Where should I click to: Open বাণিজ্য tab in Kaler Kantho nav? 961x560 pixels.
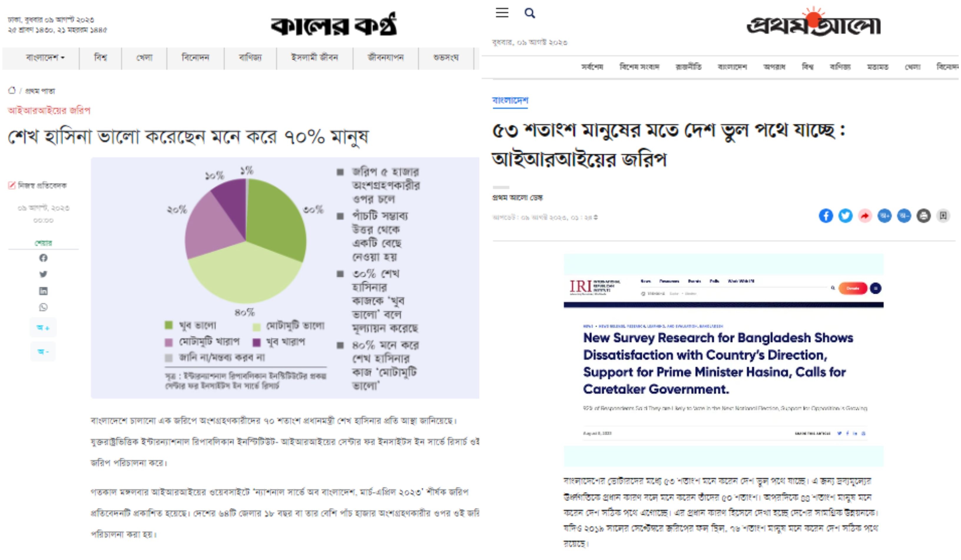click(250, 58)
